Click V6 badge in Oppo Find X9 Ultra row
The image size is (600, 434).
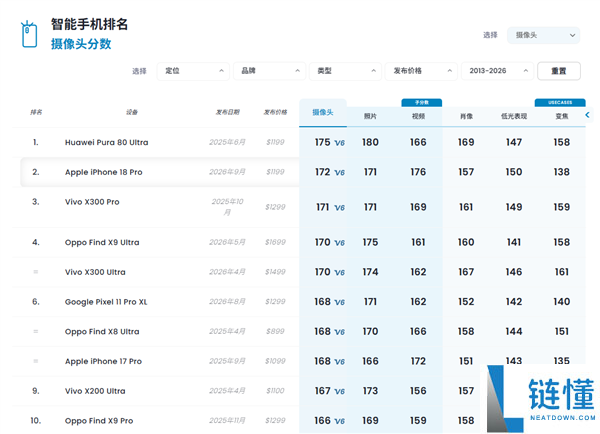339,243
